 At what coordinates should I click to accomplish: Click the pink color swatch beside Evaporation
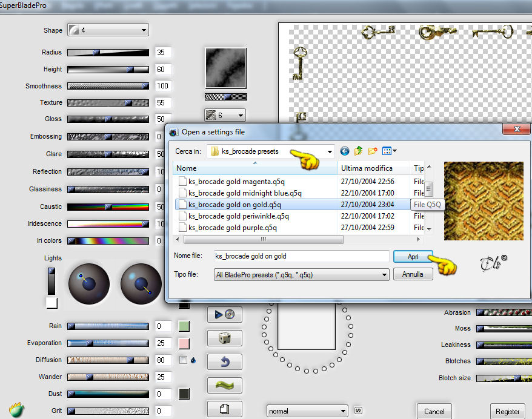pyautogui.click(x=184, y=343)
